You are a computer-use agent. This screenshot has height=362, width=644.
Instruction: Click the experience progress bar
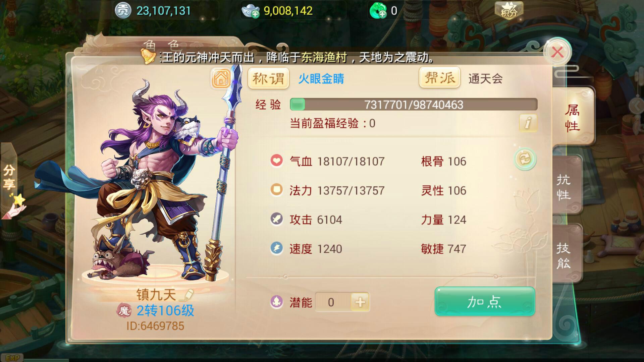(x=414, y=105)
